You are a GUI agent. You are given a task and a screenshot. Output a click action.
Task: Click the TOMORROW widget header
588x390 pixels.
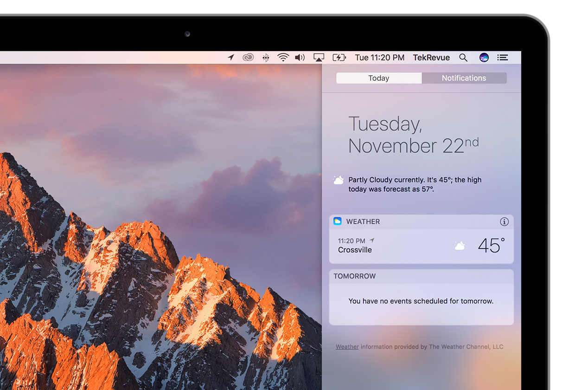tap(421, 276)
